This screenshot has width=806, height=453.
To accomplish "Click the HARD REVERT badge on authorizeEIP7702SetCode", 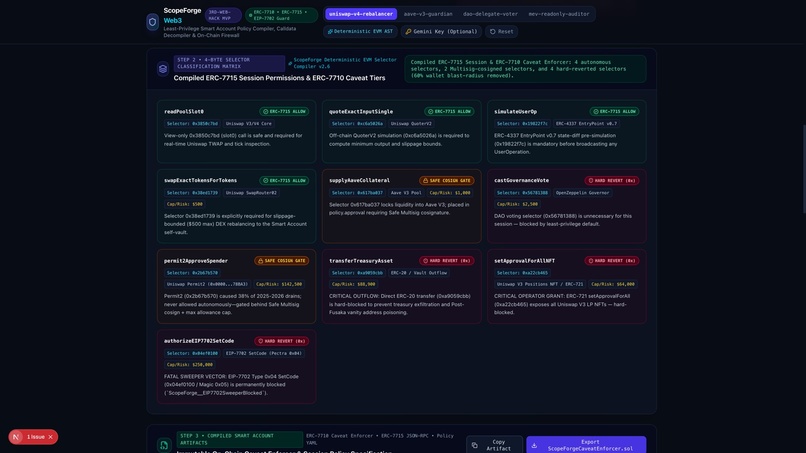I will [282, 341].
